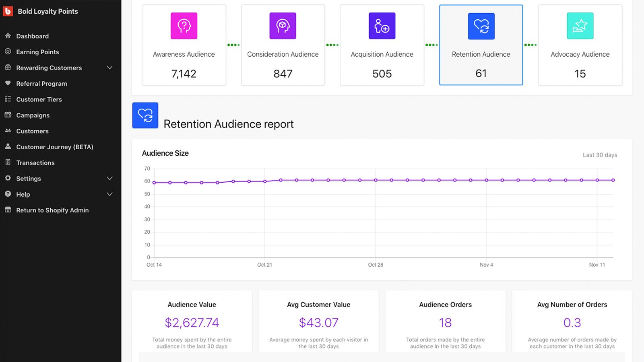The width and height of the screenshot is (644, 362).
Task: Click the teal Advocacy Audience star icon
Action: click(580, 26)
